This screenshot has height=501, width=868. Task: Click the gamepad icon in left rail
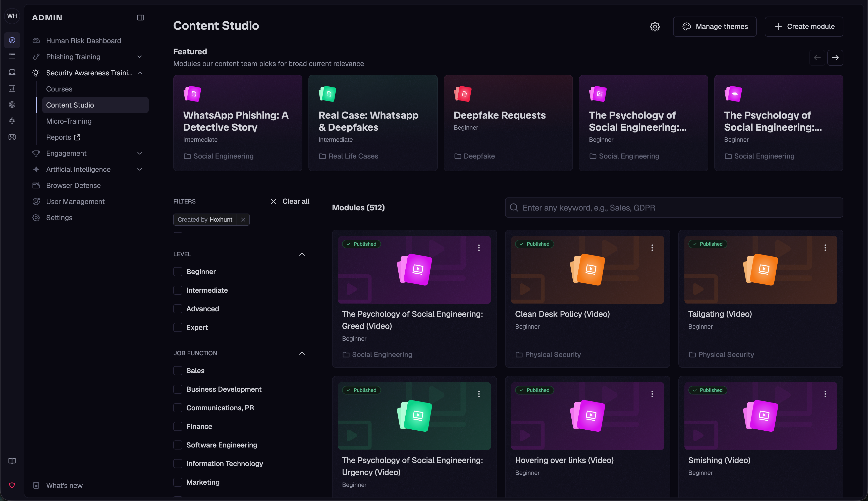12,137
